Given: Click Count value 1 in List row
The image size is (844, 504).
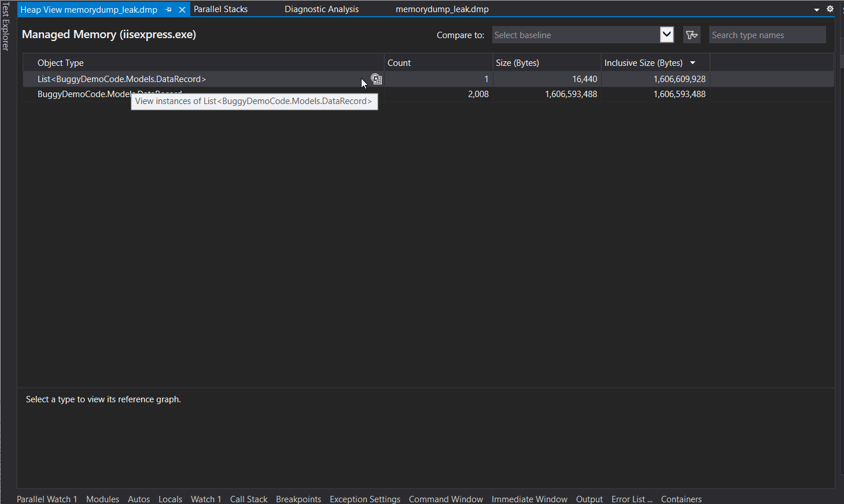Looking at the screenshot, I should click(487, 79).
